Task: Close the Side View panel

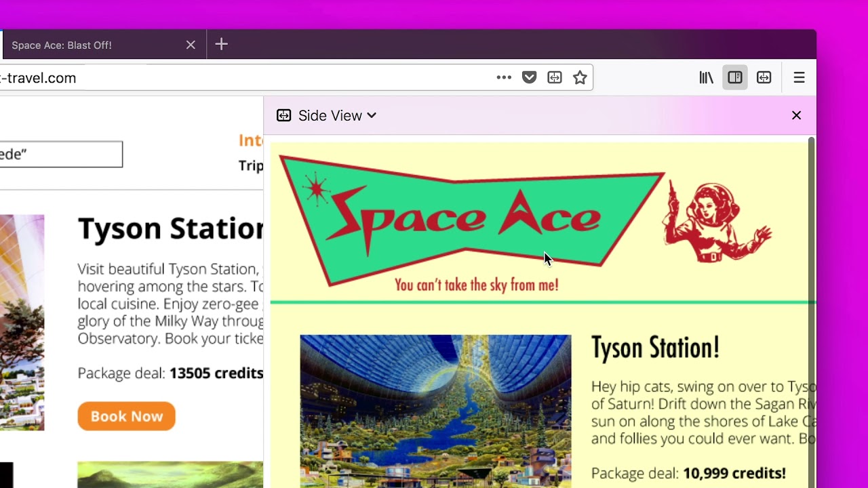Action: click(797, 115)
